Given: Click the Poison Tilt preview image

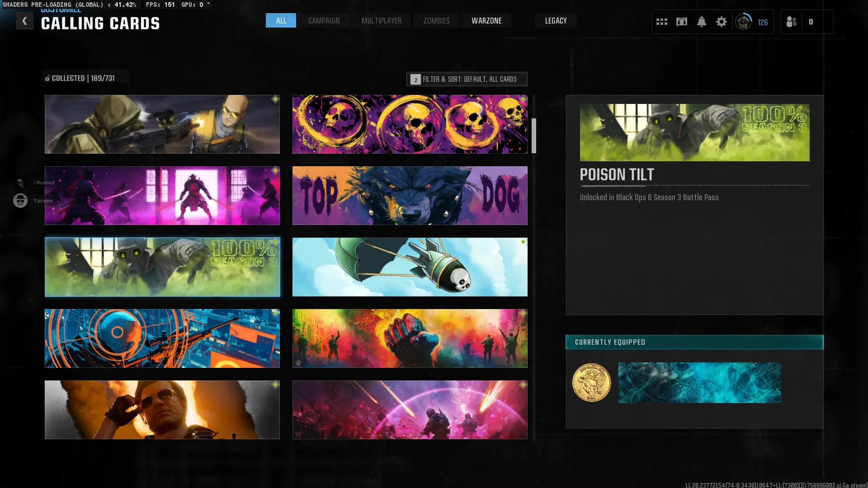Looking at the screenshot, I should [x=695, y=132].
